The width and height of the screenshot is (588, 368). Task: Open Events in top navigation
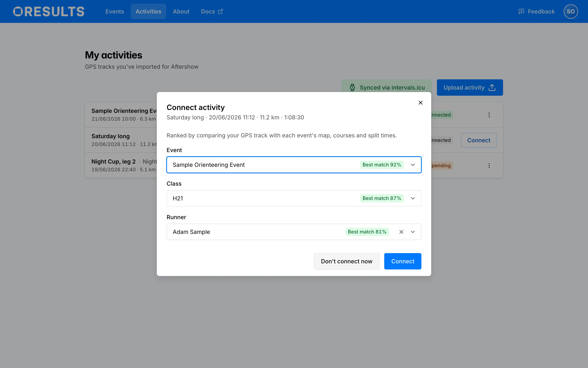tap(115, 11)
